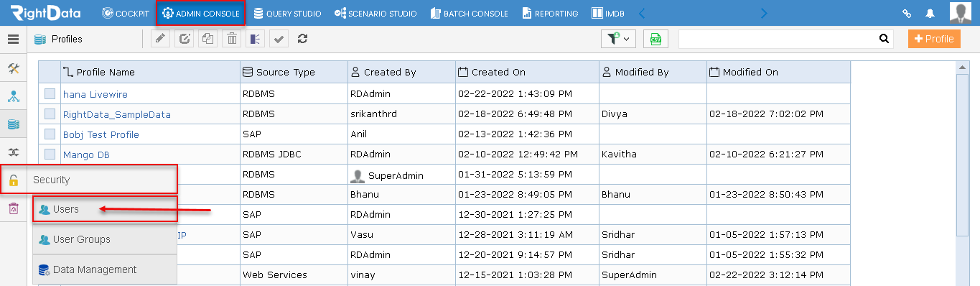Screen dimensions: 980x286
Task: Export profiles with the CSV icon
Action: (x=655, y=40)
